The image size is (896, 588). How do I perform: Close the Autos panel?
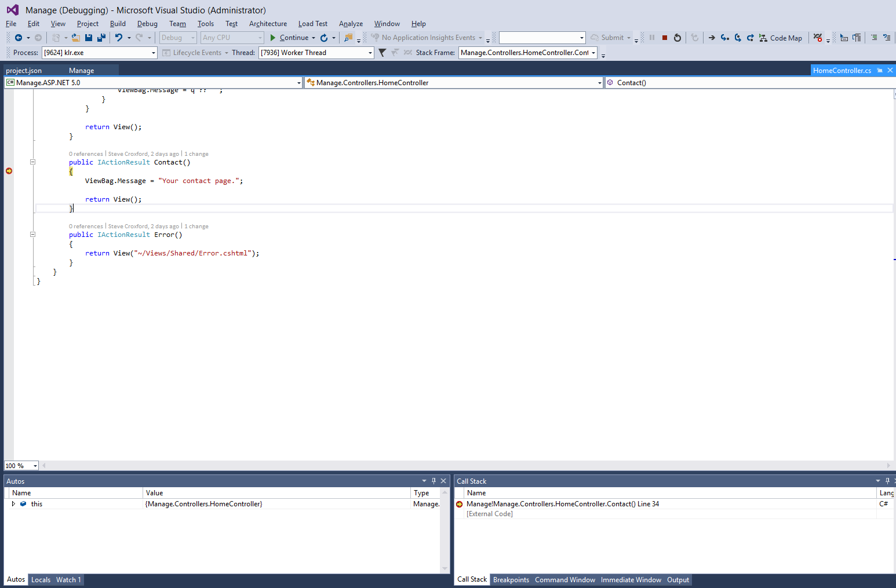(x=443, y=481)
